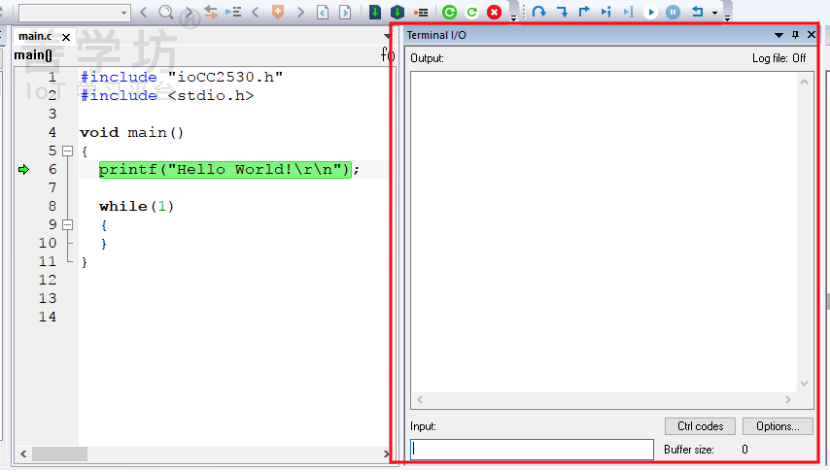Click the Output scroll up arrow
The image size is (830, 472).
point(804,81)
